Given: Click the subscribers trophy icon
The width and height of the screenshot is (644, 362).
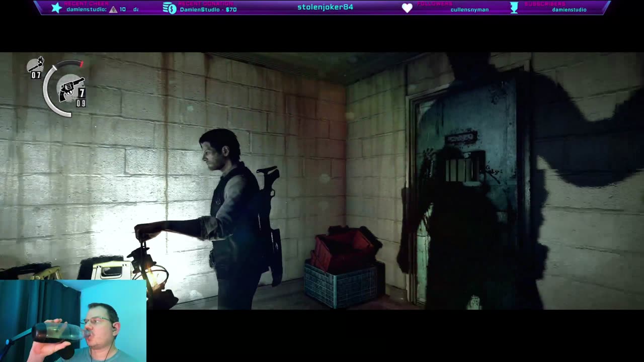Looking at the screenshot, I should point(514,8).
